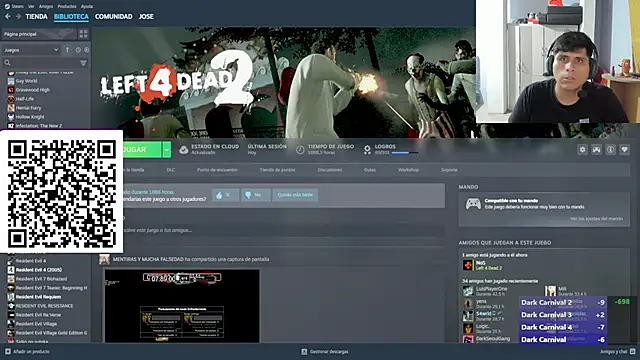Switch to the COMUNIDAD section
This screenshot has height=360, width=640.
click(113, 16)
